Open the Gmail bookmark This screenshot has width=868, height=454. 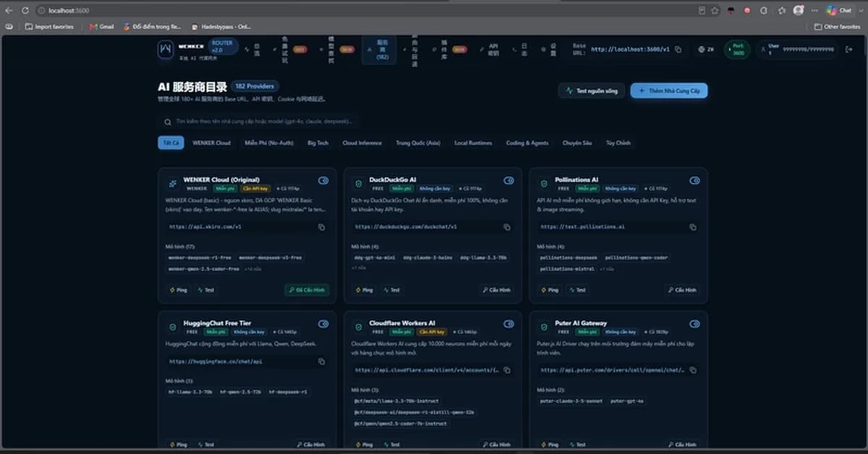pyautogui.click(x=101, y=27)
